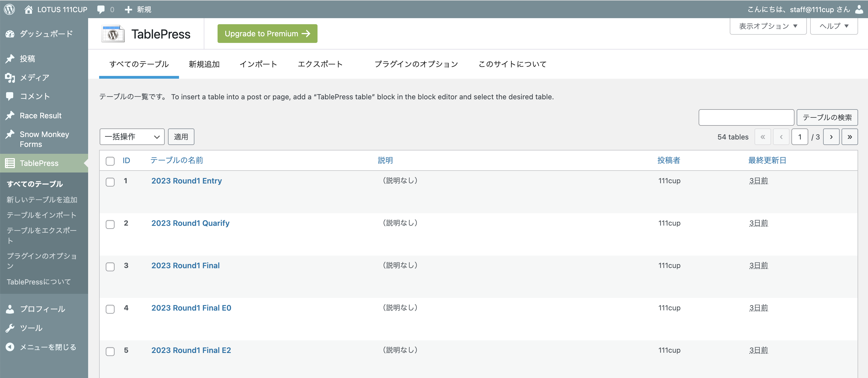Click the TablePress table icon in sidebar
The image size is (868, 378).
point(10,163)
